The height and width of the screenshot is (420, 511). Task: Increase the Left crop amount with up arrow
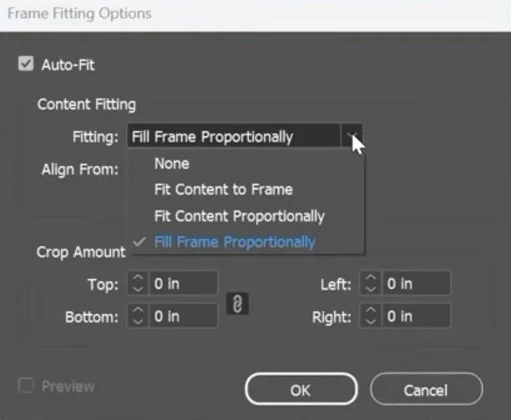pyautogui.click(x=371, y=278)
